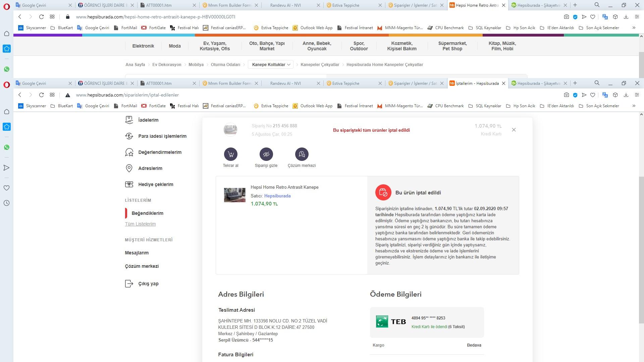Hide order with Siparişi gizle icon
The width and height of the screenshot is (644, 362).
[266, 154]
